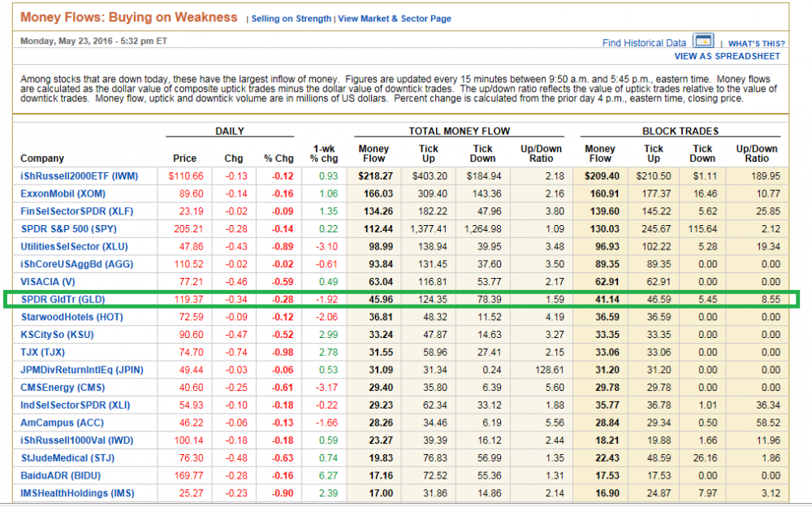Open the Find Historical Data link
Image resolution: width=812 pixels, height=507 pixels.
644,43
